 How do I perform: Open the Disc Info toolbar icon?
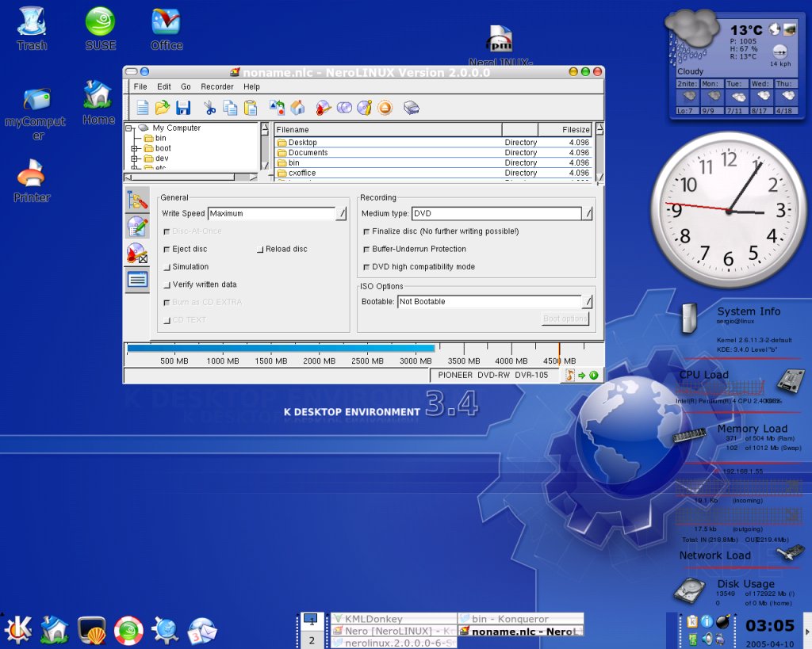tap(365, 108)
